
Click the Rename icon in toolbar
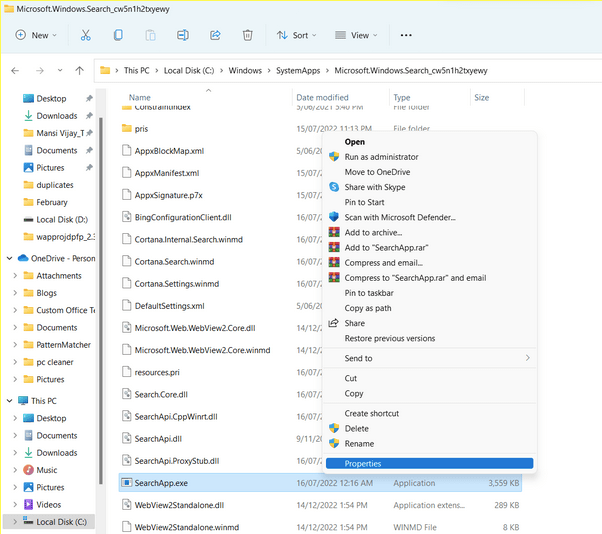[183, 35]
